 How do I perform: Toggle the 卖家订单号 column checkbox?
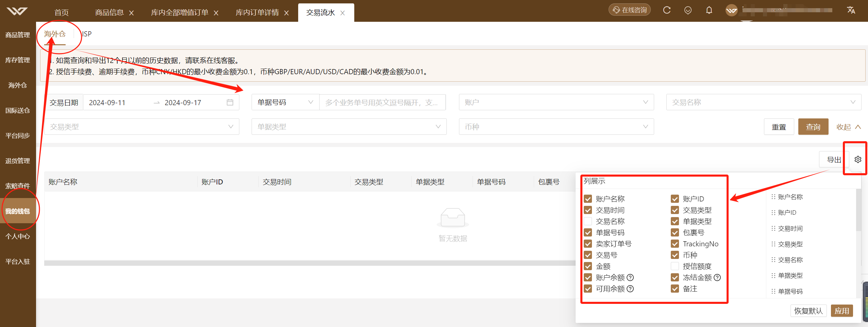point(588,244)
